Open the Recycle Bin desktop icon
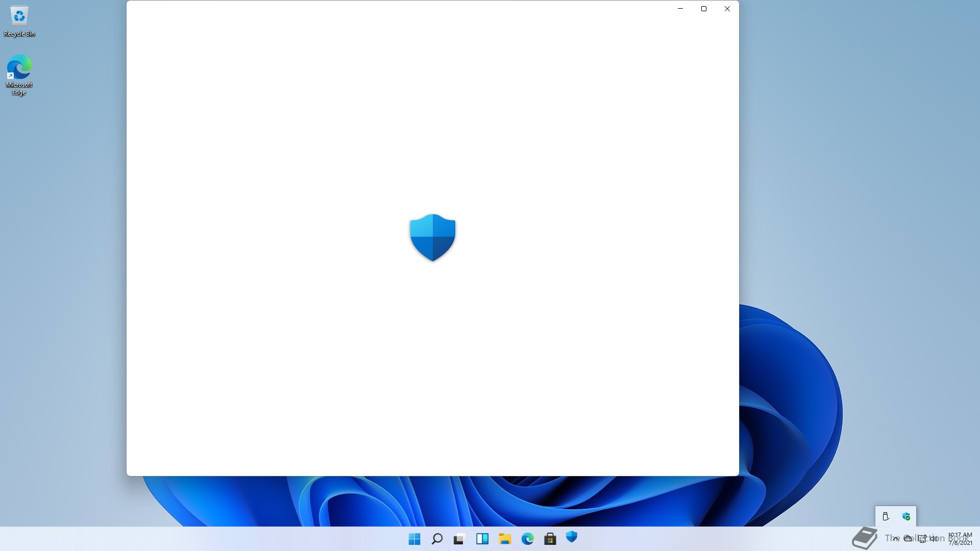The image size is (980, 551). pos(19,21)
